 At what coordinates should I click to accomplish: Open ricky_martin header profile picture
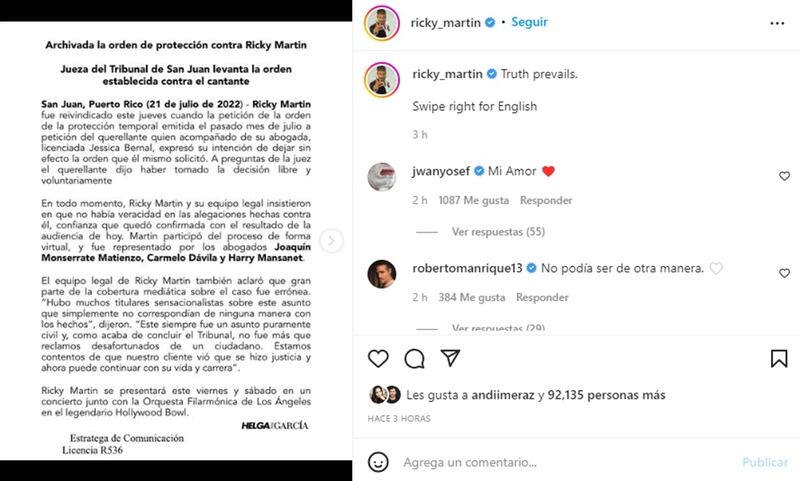(x=382, y=23)
